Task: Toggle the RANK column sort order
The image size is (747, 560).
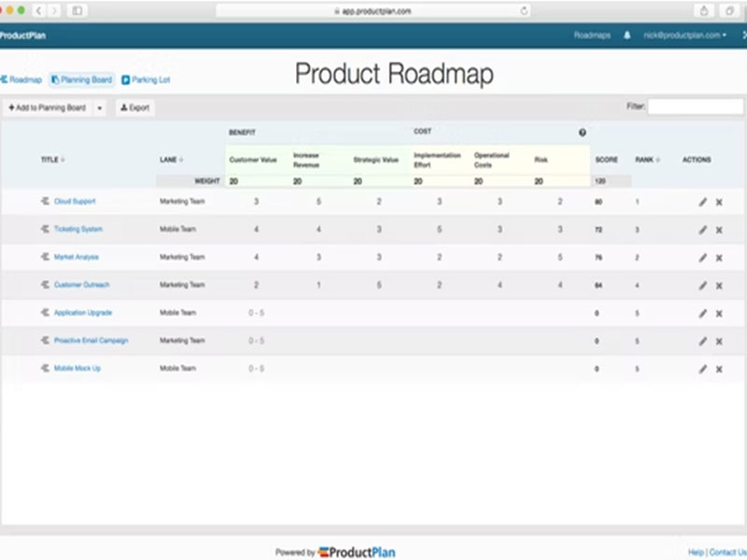Action: click(x=647, y=160)
